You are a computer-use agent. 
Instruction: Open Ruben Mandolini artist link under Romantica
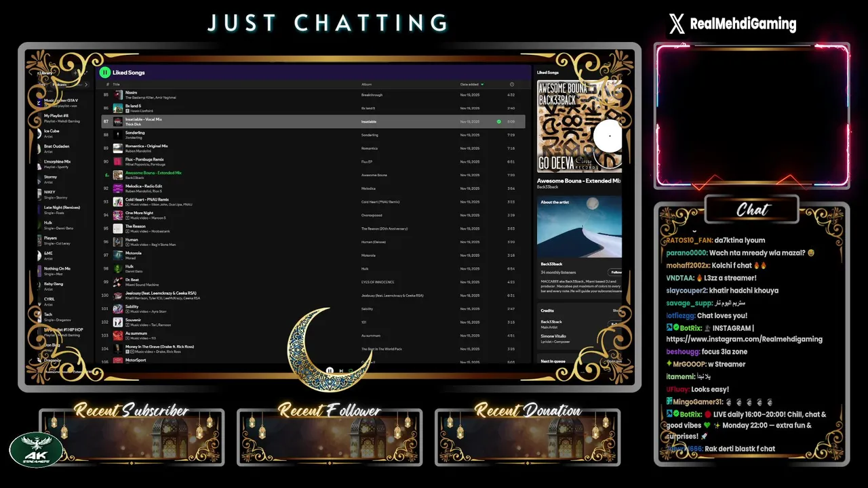(x=138, y=151)
